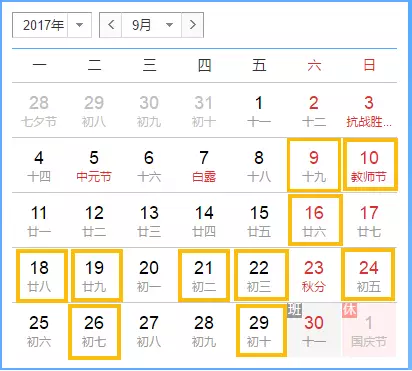
Task: Open the 9月 month dropdown
Action: click(x=152, y=25)
